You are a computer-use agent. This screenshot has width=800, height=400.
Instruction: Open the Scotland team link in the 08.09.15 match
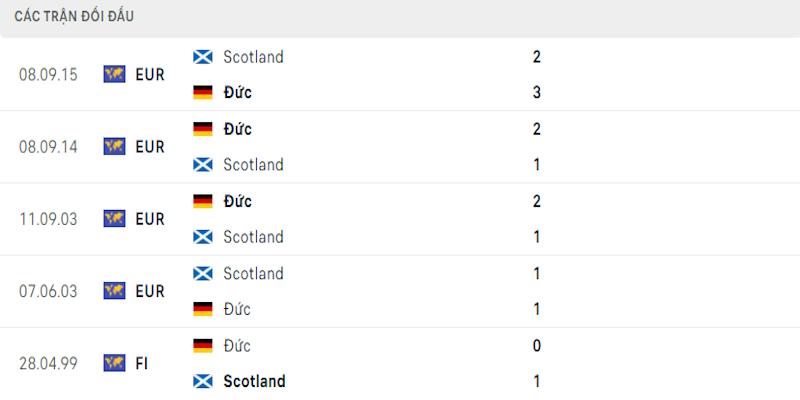(253, 57)
